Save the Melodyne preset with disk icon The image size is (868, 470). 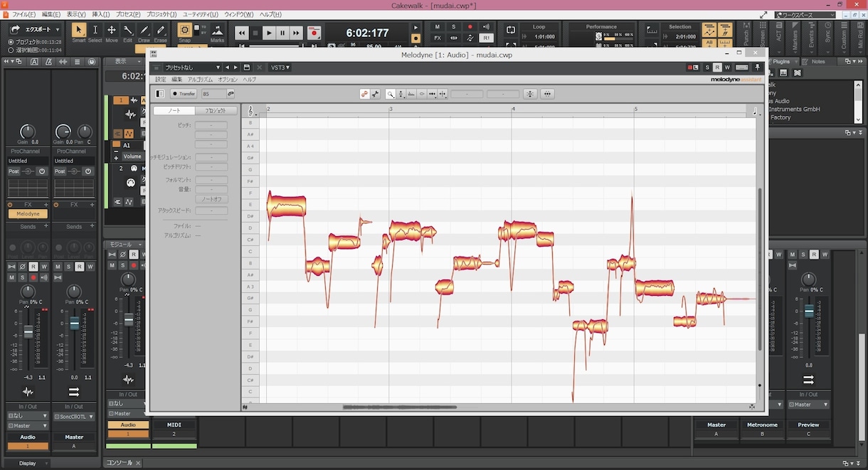247,68
